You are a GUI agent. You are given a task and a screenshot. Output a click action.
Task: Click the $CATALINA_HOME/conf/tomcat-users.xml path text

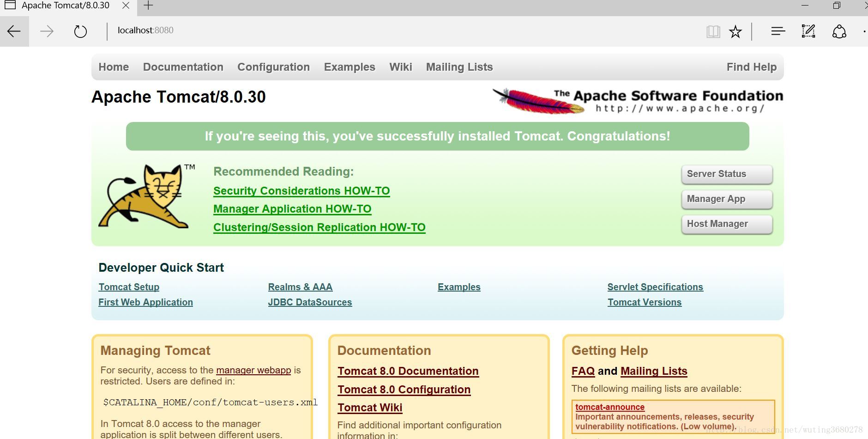point(210,402)
